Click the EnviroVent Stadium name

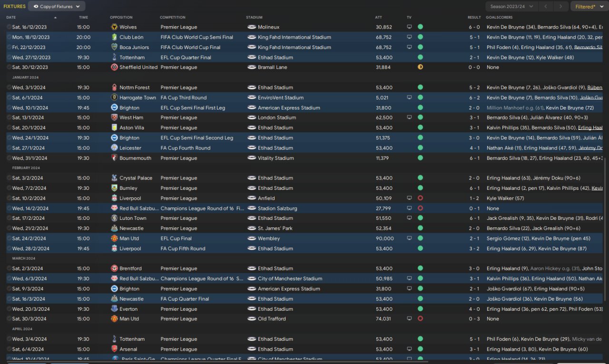tap(281, 98)
